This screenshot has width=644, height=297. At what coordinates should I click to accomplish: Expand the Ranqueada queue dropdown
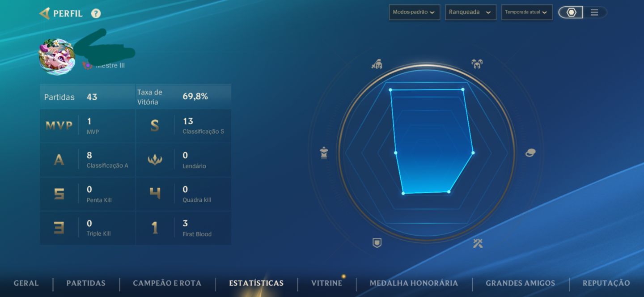coord(470,12)
